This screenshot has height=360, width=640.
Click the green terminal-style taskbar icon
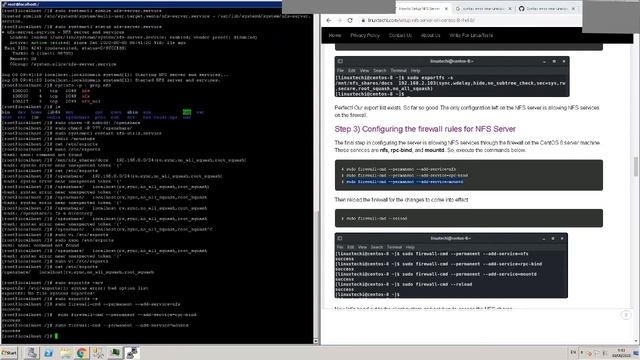point(115,353)
